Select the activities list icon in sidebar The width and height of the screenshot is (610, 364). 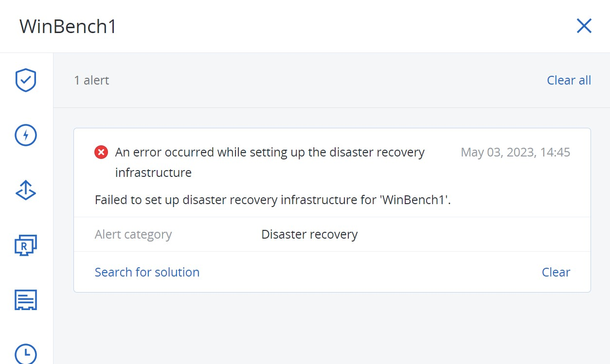(x=26, y=300)
